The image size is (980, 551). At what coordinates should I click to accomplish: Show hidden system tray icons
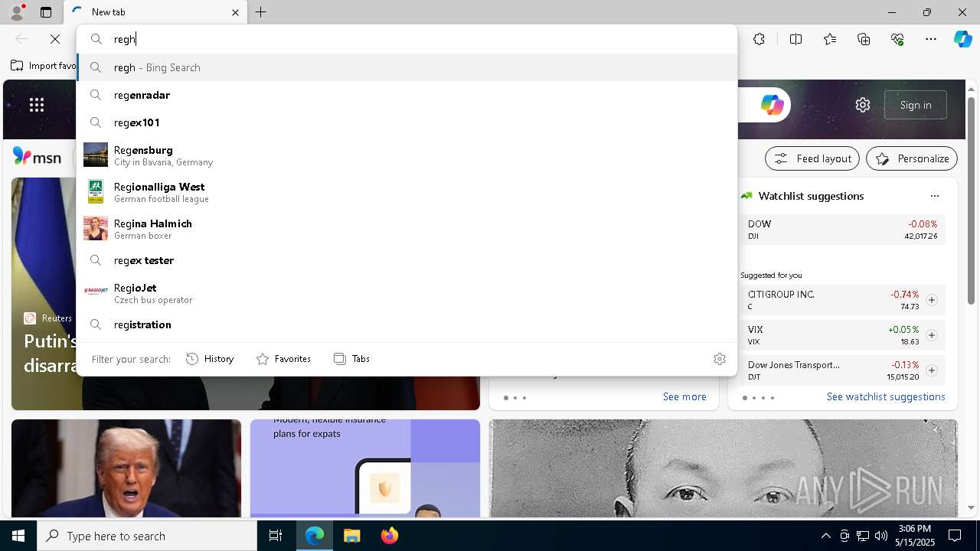[825, 536]
